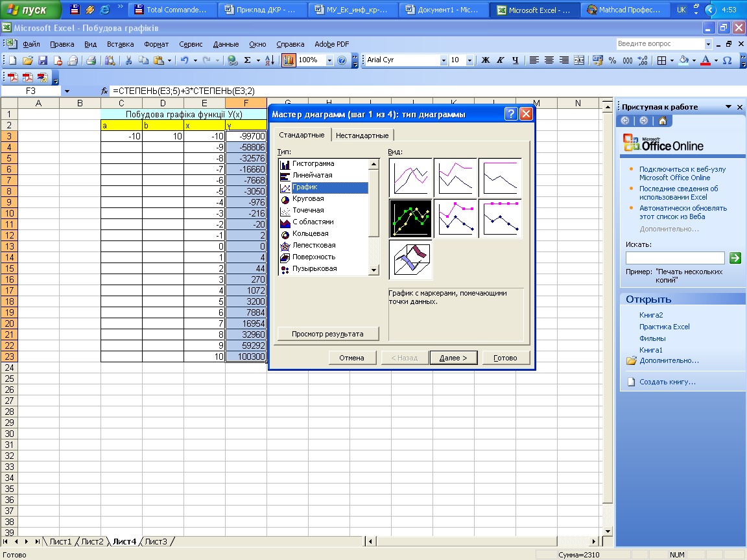Open the Файл menu

31,44
